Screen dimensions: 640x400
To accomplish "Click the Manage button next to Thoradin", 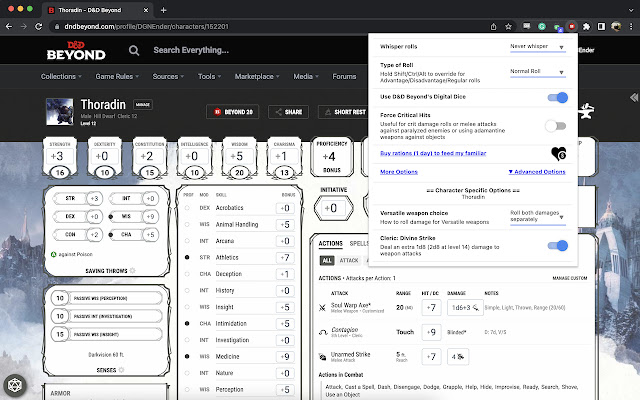I will pos(143,104).
